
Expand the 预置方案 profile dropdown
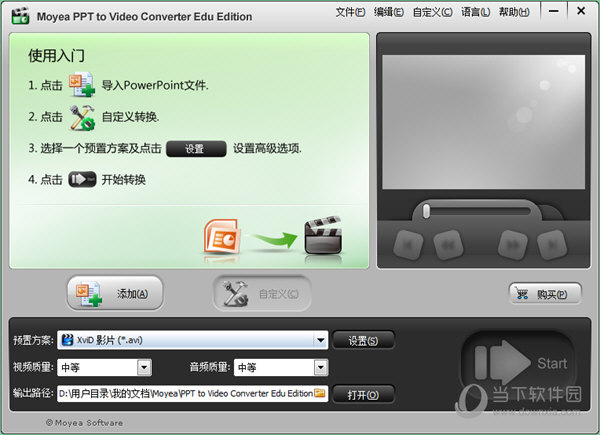click(x=321, y=340)
